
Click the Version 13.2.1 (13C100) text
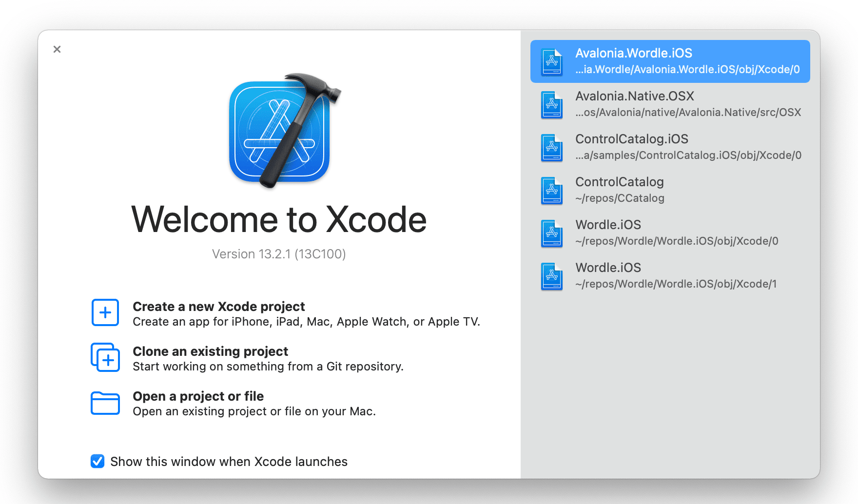click(279, 254)
